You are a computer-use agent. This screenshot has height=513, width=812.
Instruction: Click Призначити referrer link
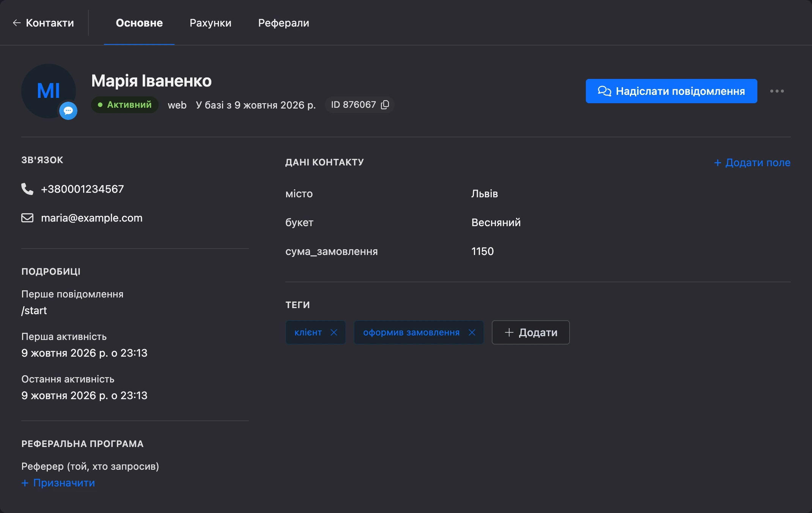pos(58,483)
